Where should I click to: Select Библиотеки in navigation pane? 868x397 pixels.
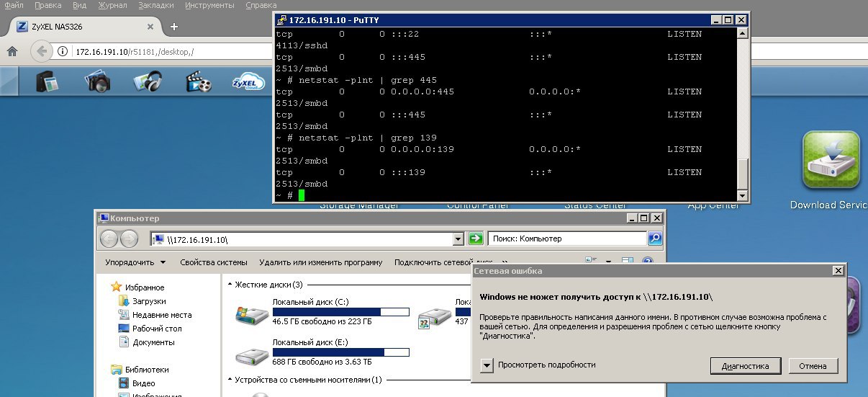pyautogui.click(x=140, y=370)
